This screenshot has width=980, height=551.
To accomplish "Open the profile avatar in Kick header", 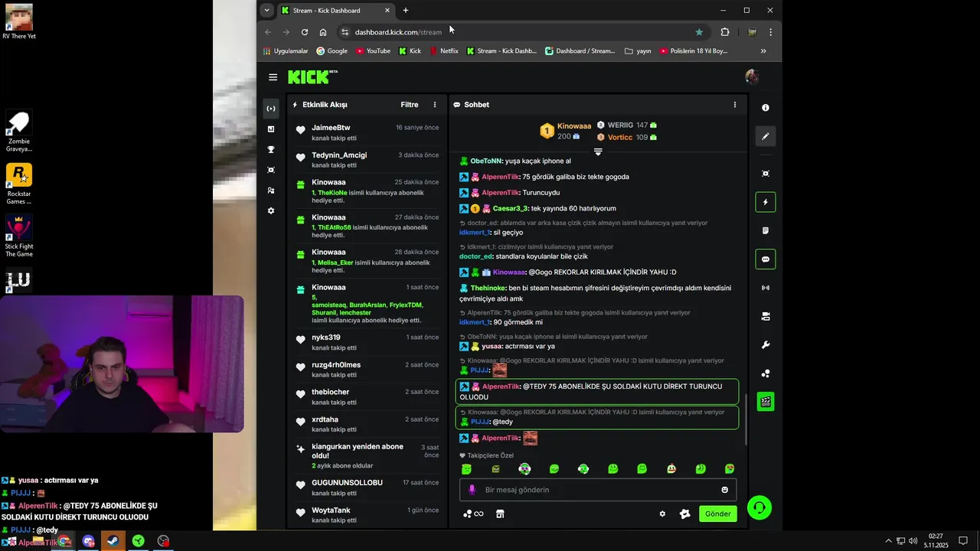I will point(752,77).
